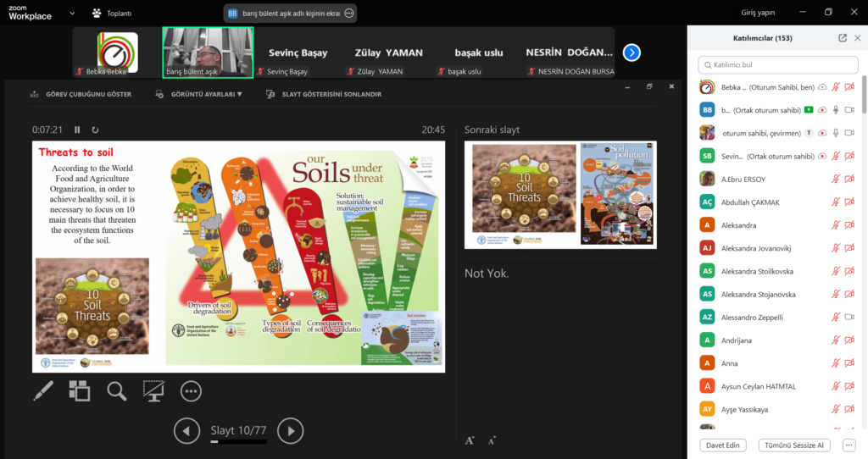Go to the previous slide arrow
The image size is (868, 459).
[186, 431]
